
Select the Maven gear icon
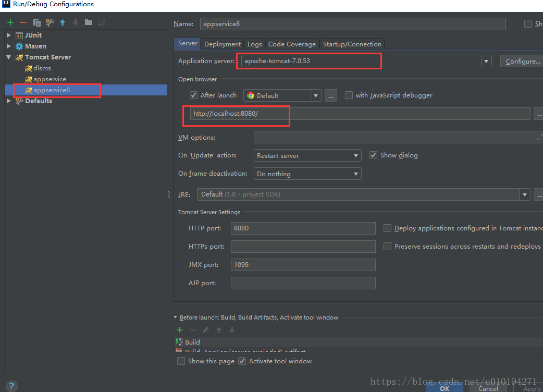(19, 46)
